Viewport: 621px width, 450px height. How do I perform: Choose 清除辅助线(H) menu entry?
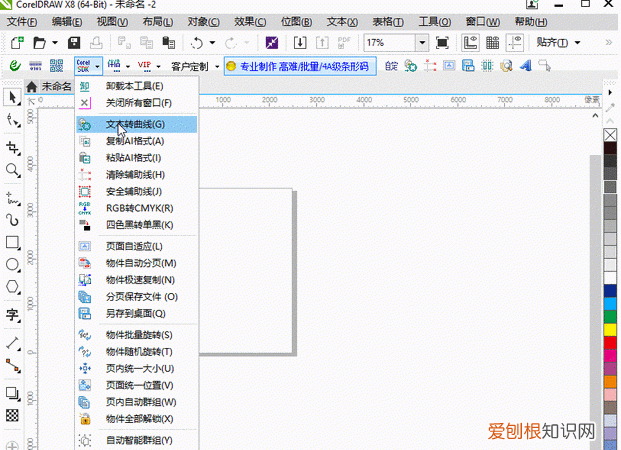(x=137, y=175)
